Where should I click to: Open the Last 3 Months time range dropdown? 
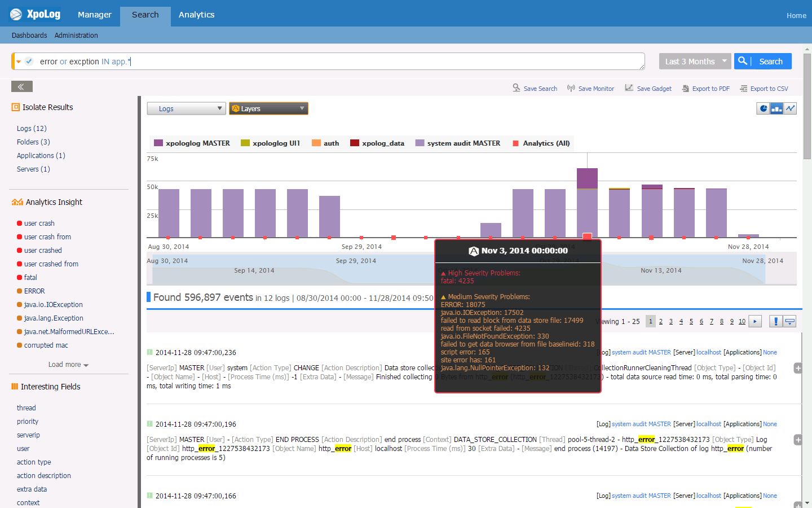[695, 61]
